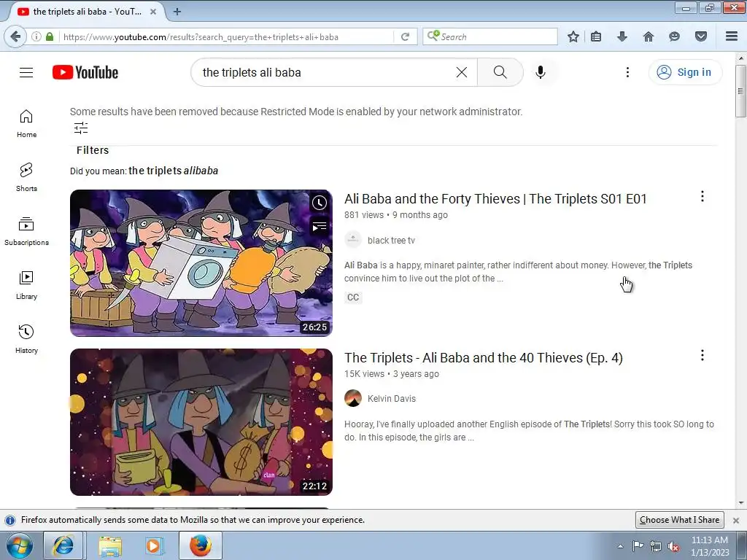This screenshot has width=747, height=560.
Task: Open YouTube settings three-dot menu near Sign in
Action: [x=627, y=72]
